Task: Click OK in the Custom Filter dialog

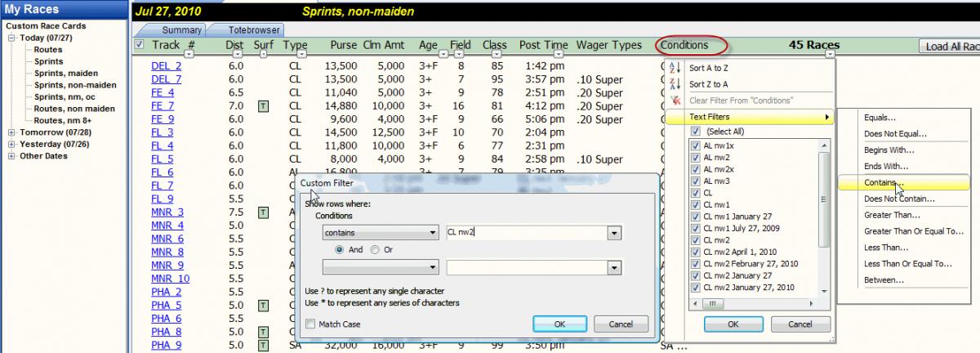Action: (559, 324)
